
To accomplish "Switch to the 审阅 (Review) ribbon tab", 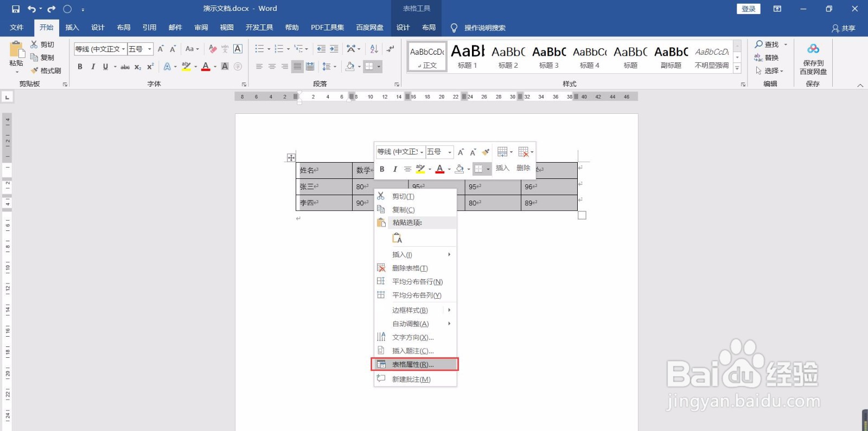I will pos(201,27).
